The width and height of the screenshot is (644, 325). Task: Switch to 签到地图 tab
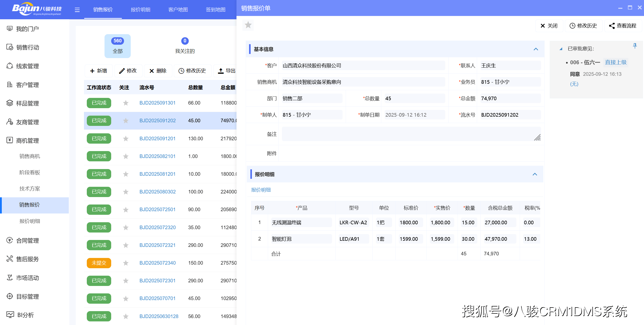[215, 10]
